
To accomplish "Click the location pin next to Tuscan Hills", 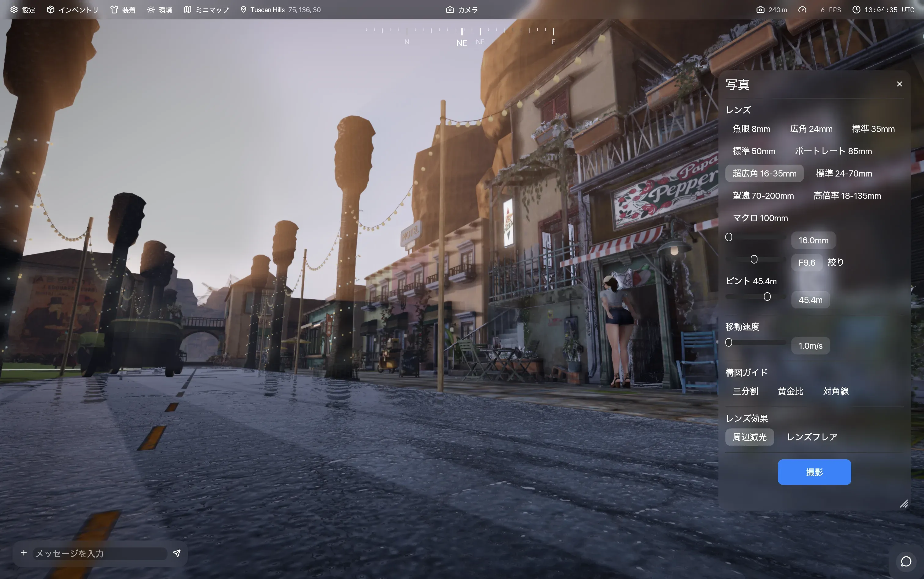I will click(243, 9).
